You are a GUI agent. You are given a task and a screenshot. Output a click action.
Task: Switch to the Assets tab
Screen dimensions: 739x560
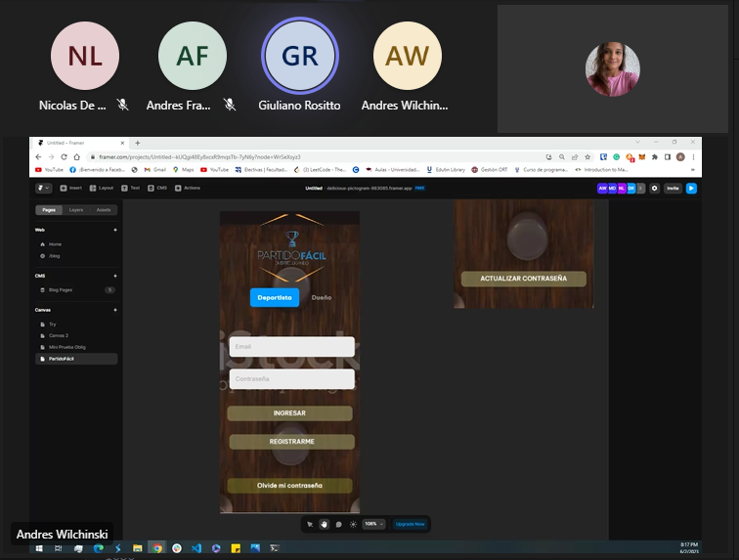(x=104, y=210)
